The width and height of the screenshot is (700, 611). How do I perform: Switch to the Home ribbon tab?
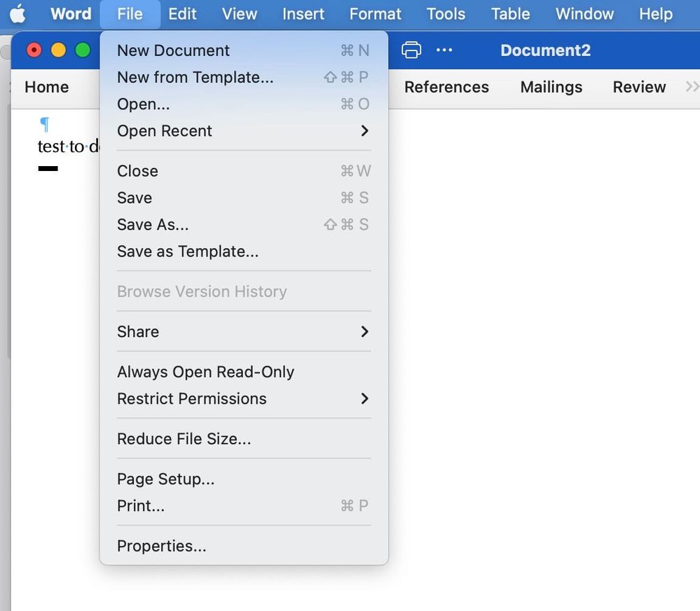tap(47, 87)
